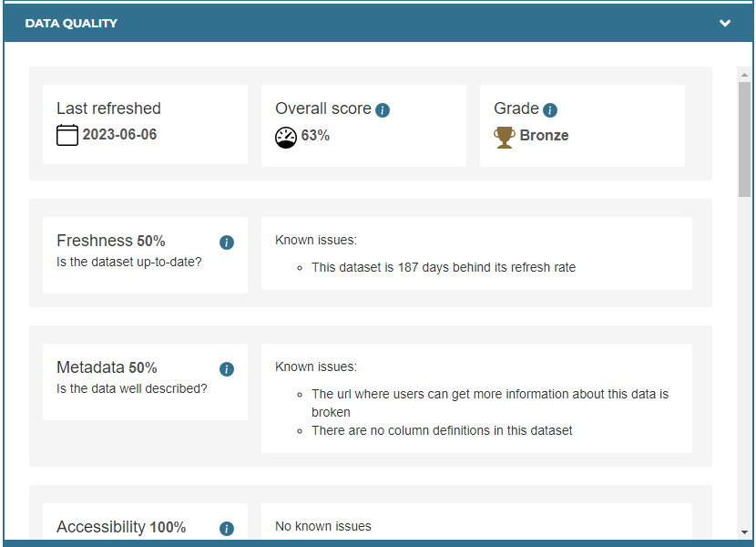This screenshot has height=547, width=756.
Task: Click the DATA QUALITY header title
Action: [71, 23]
